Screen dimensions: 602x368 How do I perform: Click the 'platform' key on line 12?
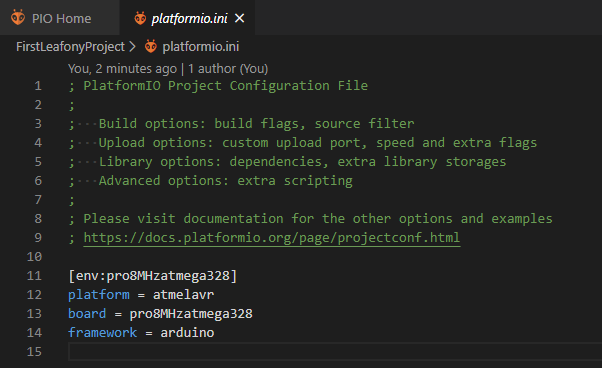pyautogui.click(x=99, y=295)
